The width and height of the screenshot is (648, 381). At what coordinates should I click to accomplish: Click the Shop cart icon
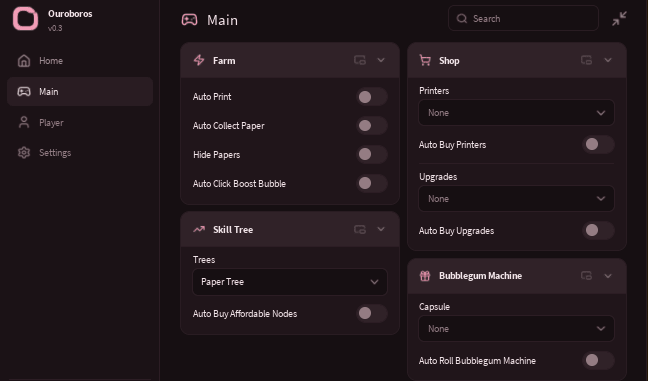click(425, 60)
